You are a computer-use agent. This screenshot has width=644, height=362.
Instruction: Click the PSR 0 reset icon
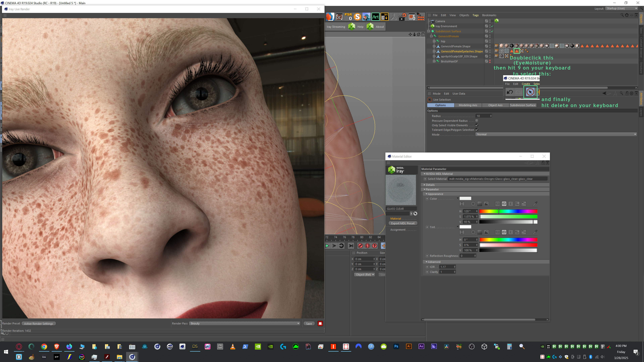(348, 17)
